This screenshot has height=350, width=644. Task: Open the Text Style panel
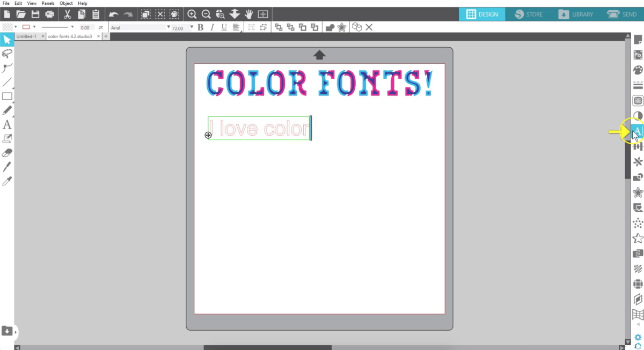click(x=638, y=131)
